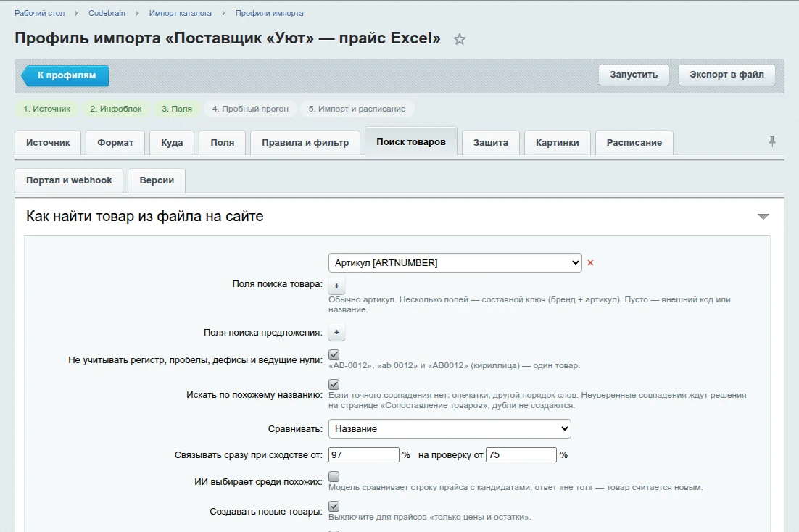Screen dimensions: 799x532
Task: Click the auto-link similarity field with 97
Action: [x=364, y=455]
